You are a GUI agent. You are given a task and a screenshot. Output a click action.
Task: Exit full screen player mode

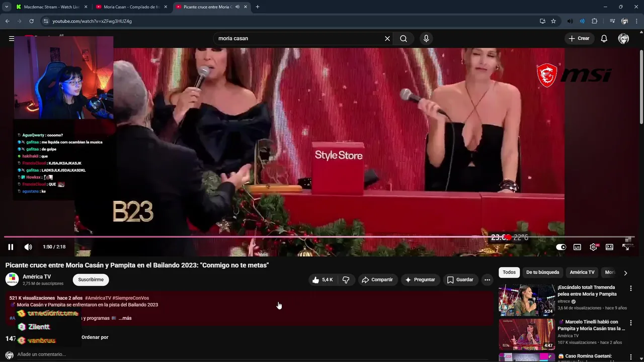(x=625, y=247)
